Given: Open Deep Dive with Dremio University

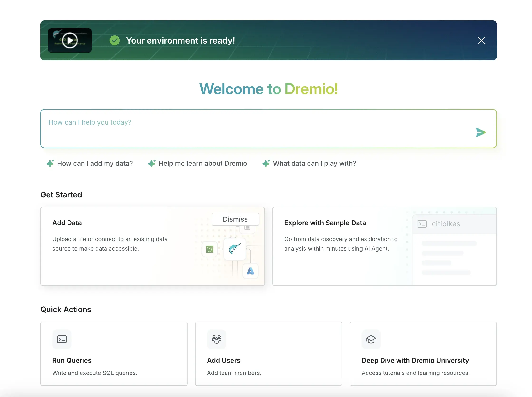Looking at the screenshot, I should tap(423, 354).
